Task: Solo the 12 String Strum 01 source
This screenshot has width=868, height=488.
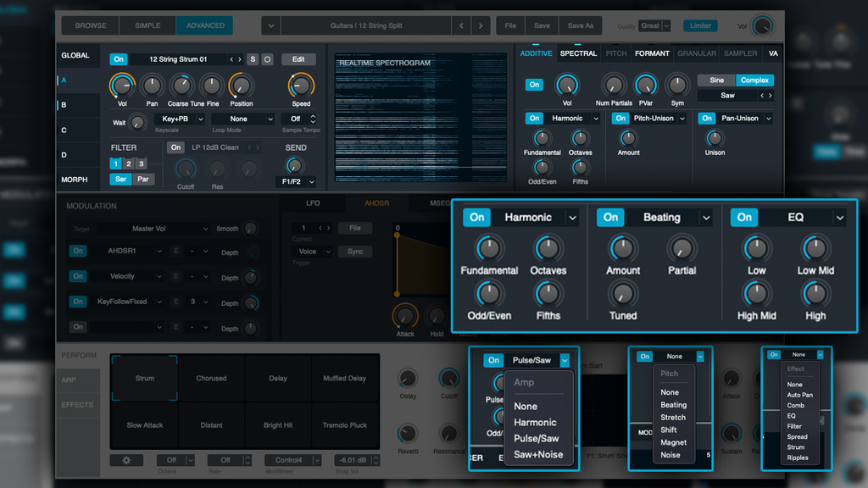Action: [252, 59]
